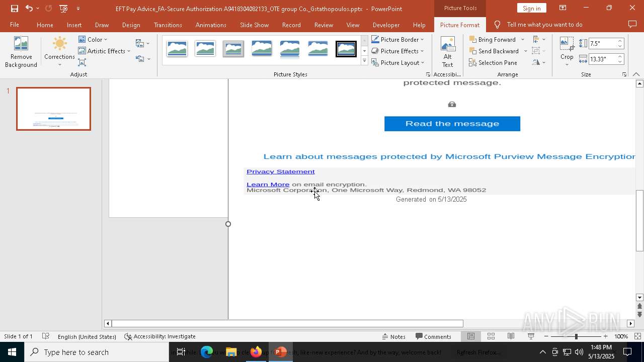Open the Insert tab
644x362 pixels.
pos(74,25)
